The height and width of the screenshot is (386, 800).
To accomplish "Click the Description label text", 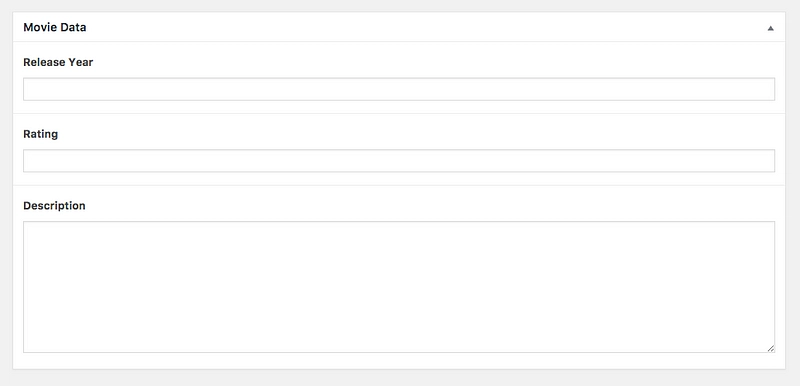I will click(x=54, y=206).
